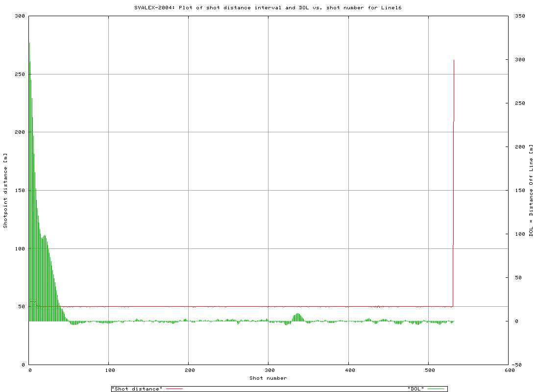This screenshot has height=392, width=537.
Task: Click the "350" tick label on right axis
Action: click(x=519, y=15)
